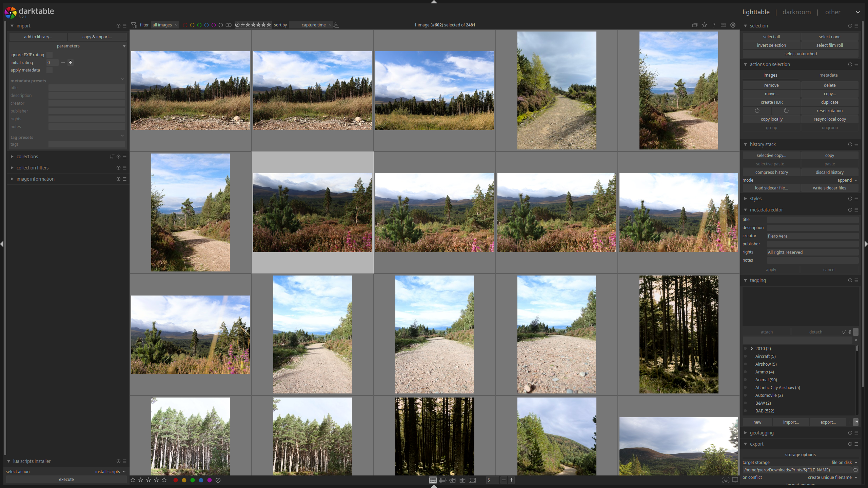868x488 pixels.
Task: Tick the ignore EXIF rating checkbox
Action: [x=50, y=55]
